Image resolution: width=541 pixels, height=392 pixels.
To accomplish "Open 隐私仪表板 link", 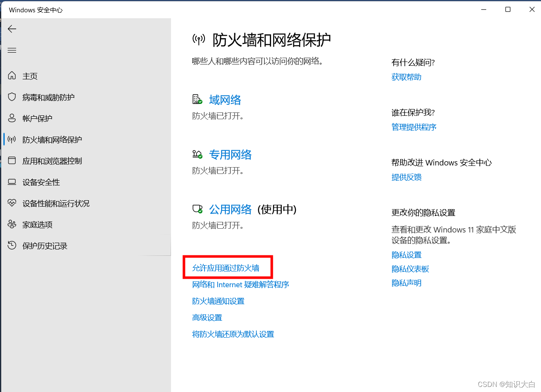I will click(410, 269).
